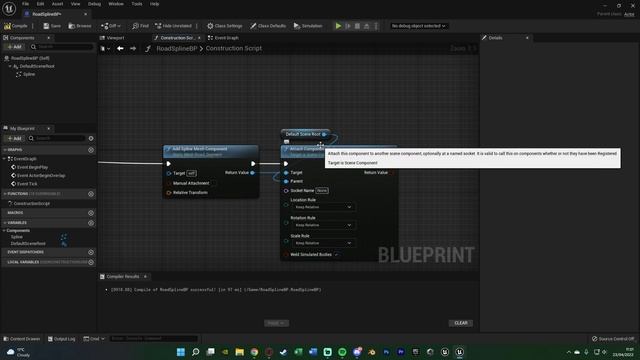Image resolution: width=640 pixels, height=360 pixels.
Task: Open My Blueprint view options gear
Action: pyautogui.click(x=91, y=138)
